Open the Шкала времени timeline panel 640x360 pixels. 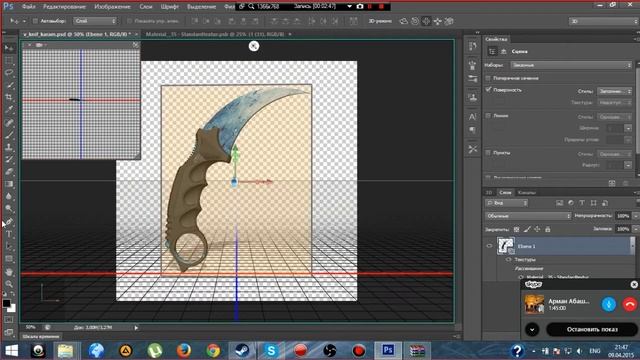coord(41,337)
